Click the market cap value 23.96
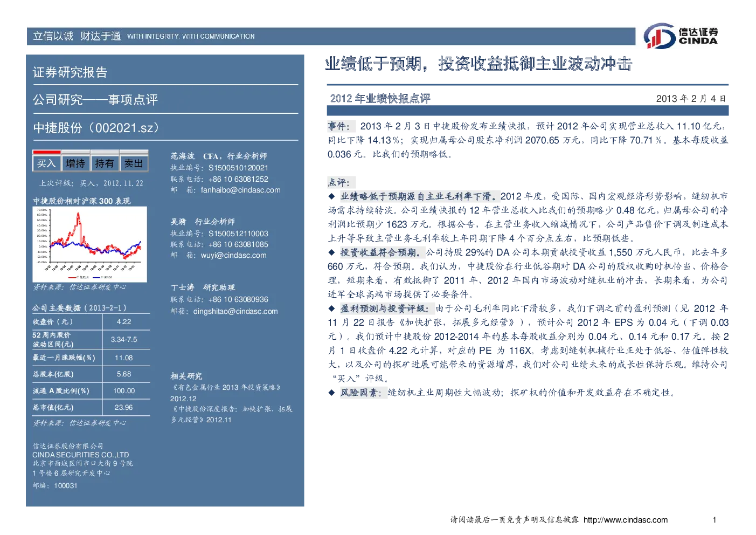756x535 pixels. tap(124, 407)
